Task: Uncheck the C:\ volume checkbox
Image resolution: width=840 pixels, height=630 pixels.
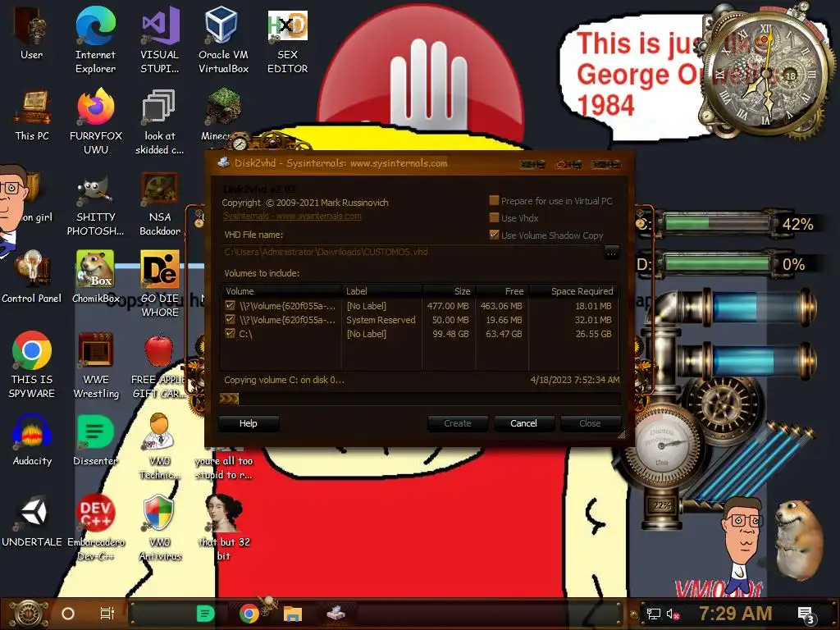Action: tap(231, 333)
